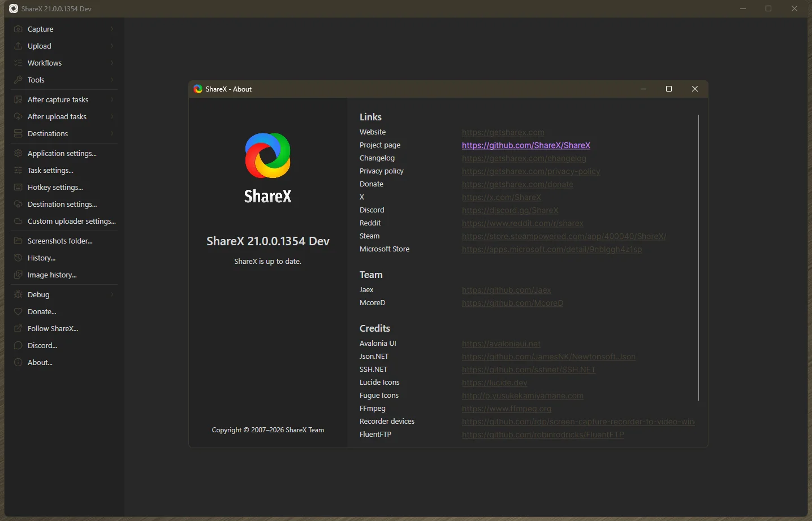This screenshot has width=812, height=521.
Task: Open the sshnet/SSH.NET link
Action: (x=529, y=370)
